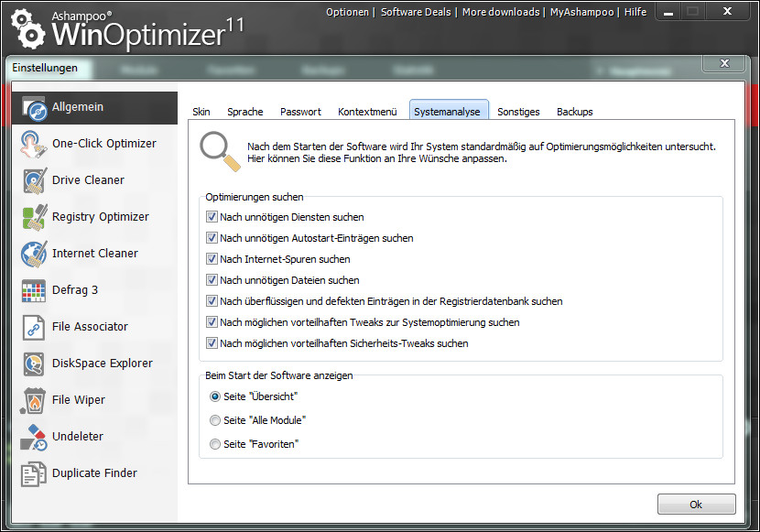Open the Software Deals link
This screenshot has height=532, width=760.
click(417, 12)
